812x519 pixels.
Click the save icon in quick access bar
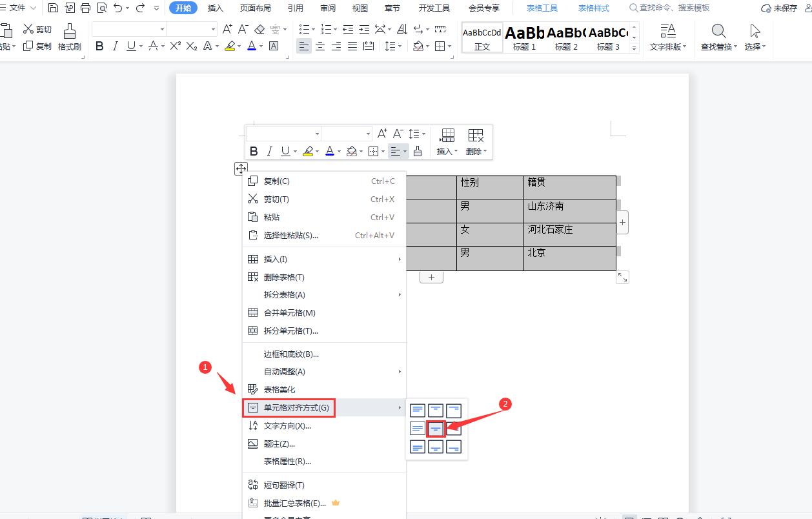click(x=54, y=8)
